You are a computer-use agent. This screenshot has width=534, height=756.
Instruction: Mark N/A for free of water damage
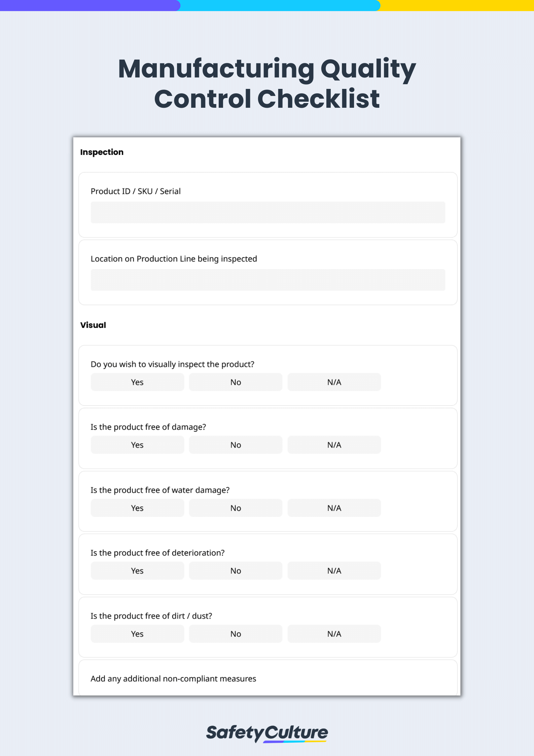[334, 508]
